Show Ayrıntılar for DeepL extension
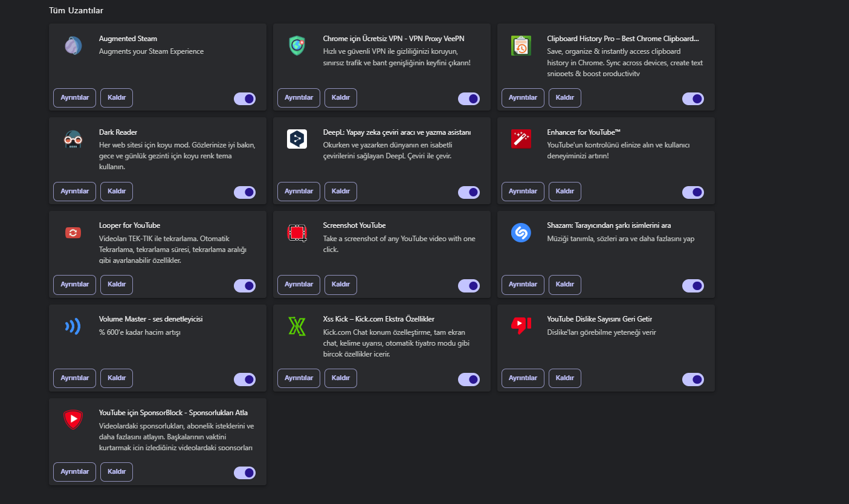The image size is (849, 504). tap(299, 192)
